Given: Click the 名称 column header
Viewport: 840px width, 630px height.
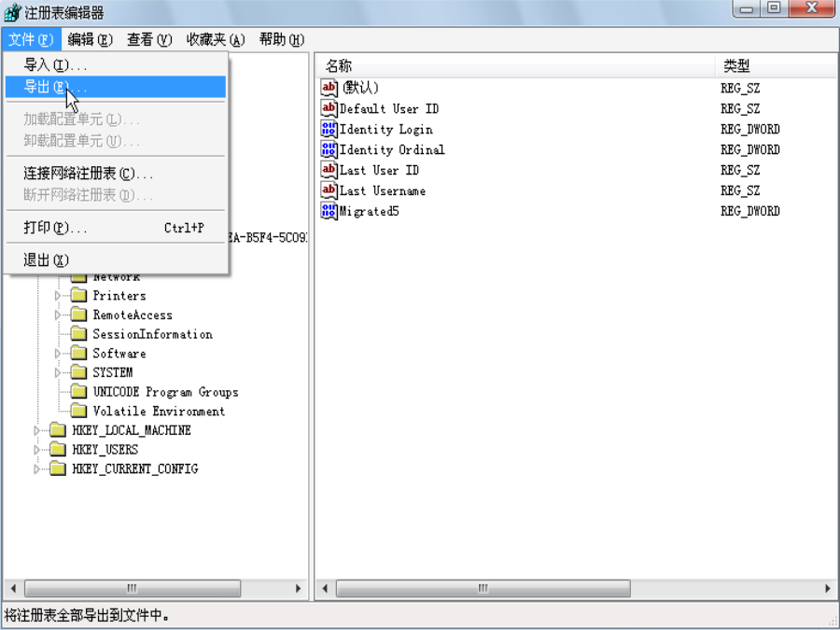Looking at the screenshot, I should point(515,66).
